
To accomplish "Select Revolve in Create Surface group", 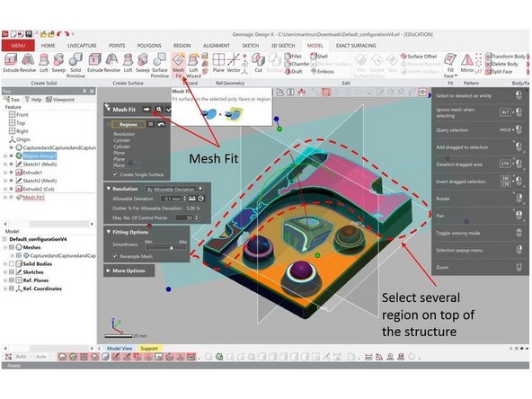I will tap(112, 63).
